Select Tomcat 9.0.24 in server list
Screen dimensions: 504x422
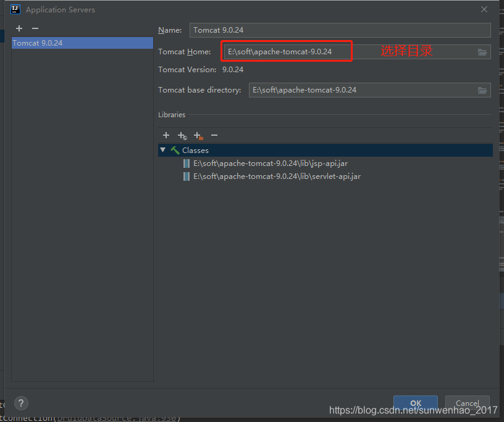tap(82, 43)
